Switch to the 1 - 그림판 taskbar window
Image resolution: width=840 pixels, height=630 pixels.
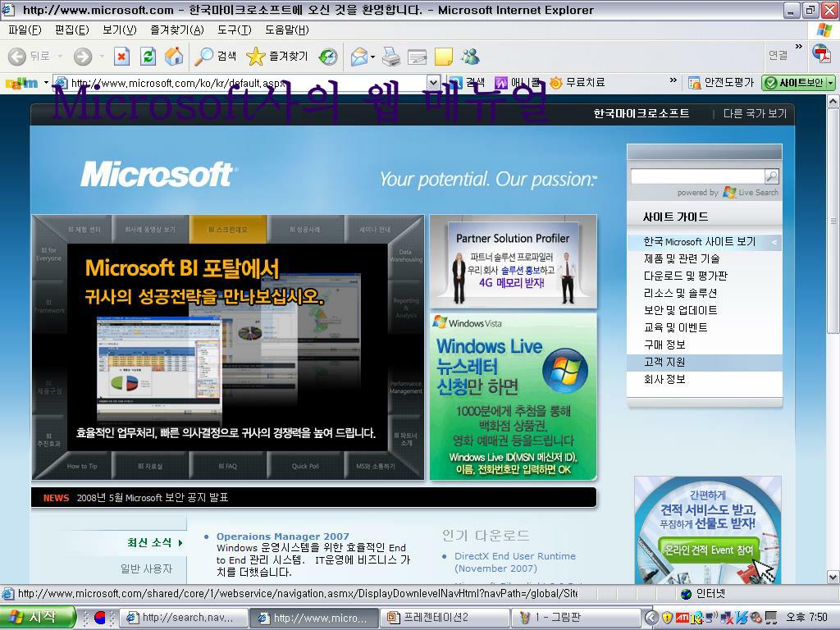click(x=576, y=618)
